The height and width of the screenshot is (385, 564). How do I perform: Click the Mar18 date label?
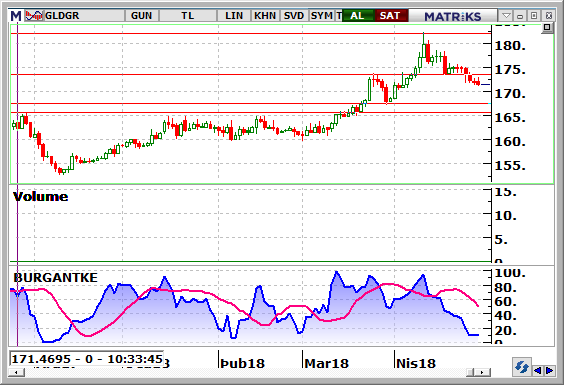coord(327,363)
